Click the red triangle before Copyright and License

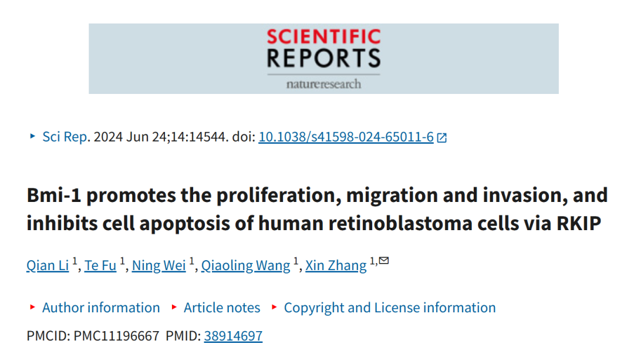[x=274, y=308]
